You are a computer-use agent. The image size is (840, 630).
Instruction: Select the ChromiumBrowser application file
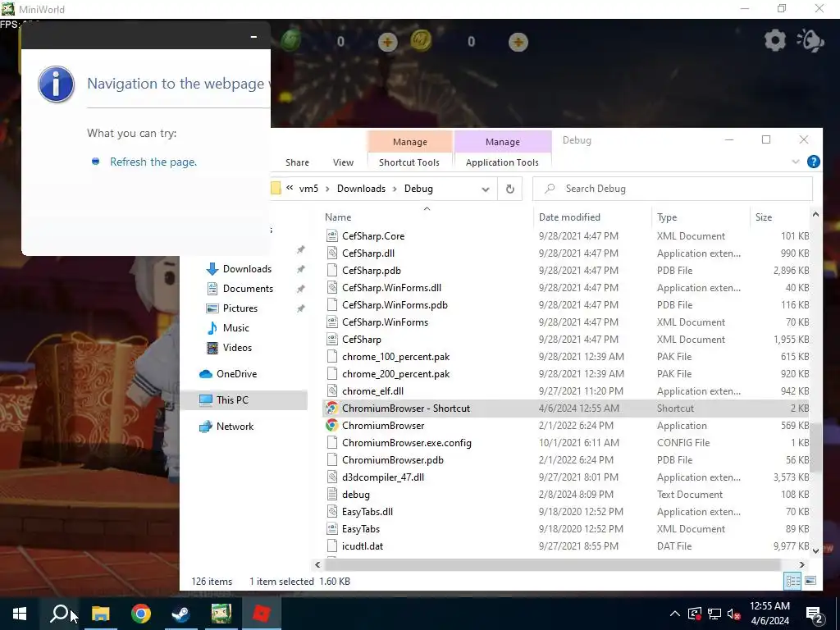[x=383, y=426]
